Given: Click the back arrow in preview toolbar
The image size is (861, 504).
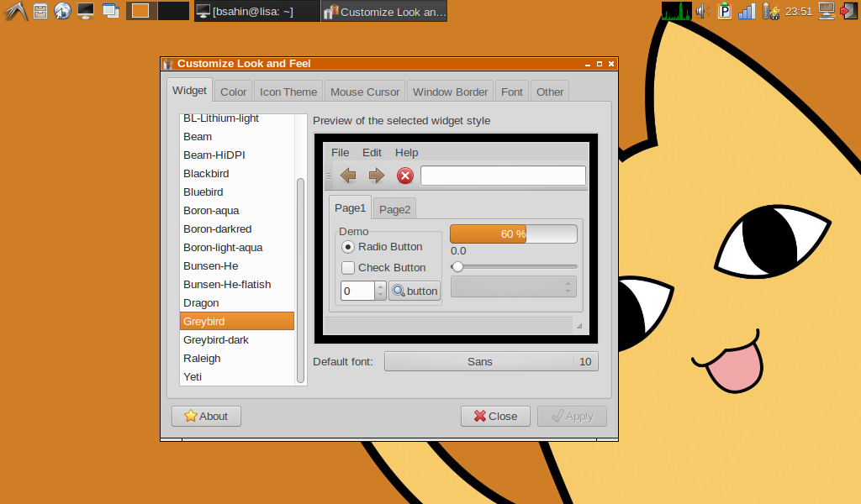Looking at the screenshot, I should (348, 176).
